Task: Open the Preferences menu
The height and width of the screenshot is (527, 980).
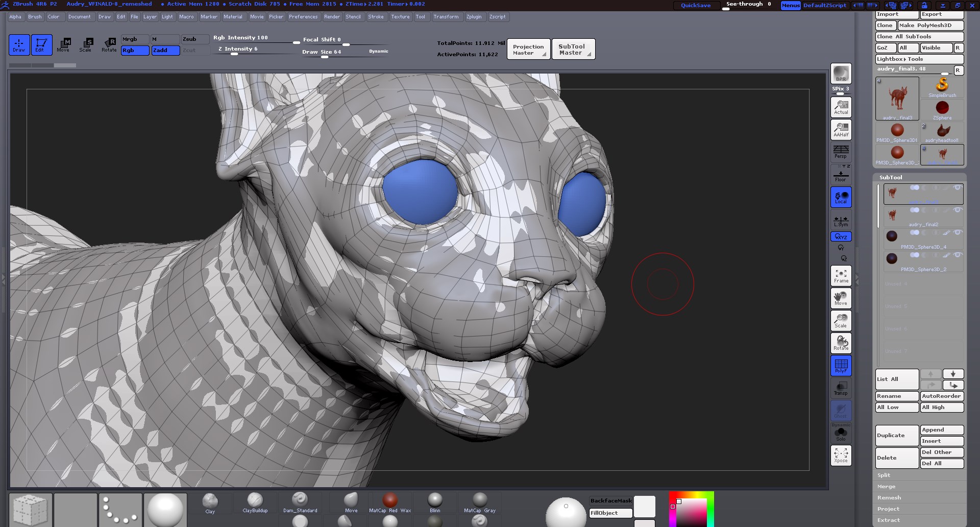Action: point(303,16)
